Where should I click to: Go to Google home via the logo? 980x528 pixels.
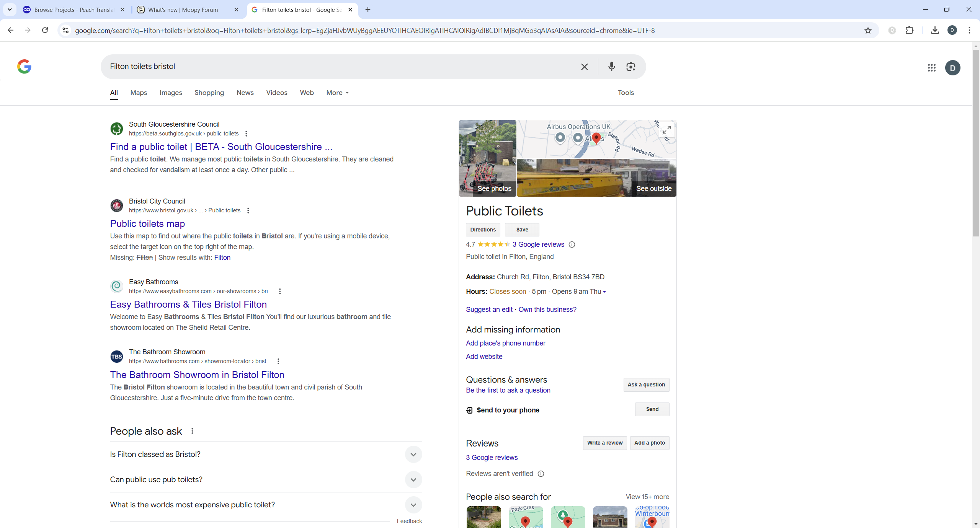24,67
